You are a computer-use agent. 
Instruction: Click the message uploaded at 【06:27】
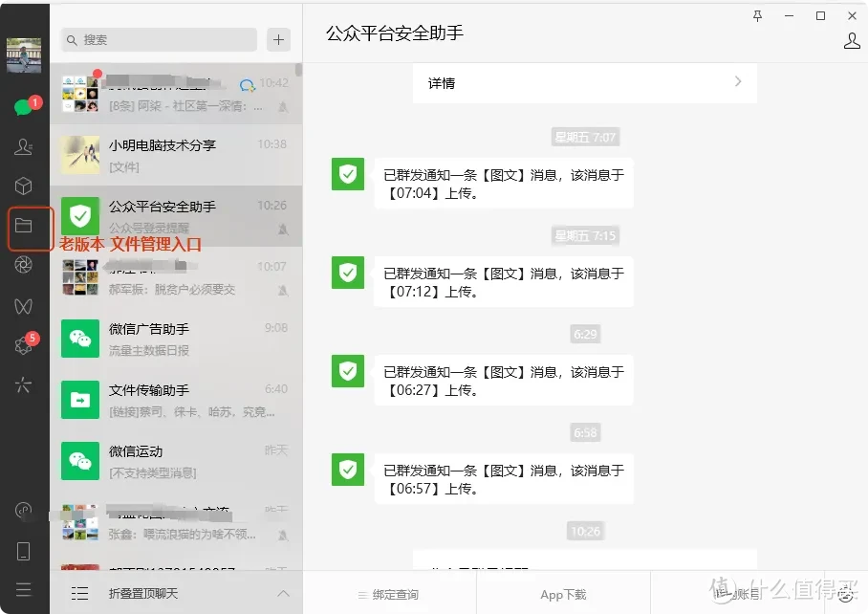pyautogui.click(x=504, y=381)
